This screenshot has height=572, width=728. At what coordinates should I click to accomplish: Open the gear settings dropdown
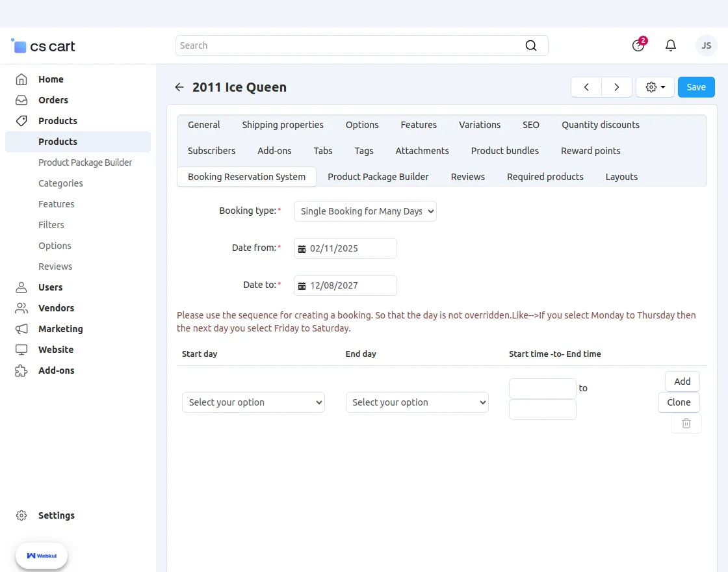tap(655, 87)
